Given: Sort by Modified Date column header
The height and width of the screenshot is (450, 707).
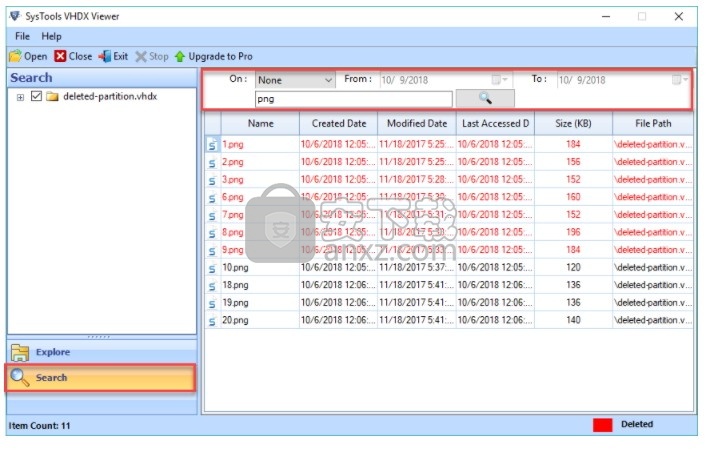Looking at the screenshot, I should [x=417, y=124].
